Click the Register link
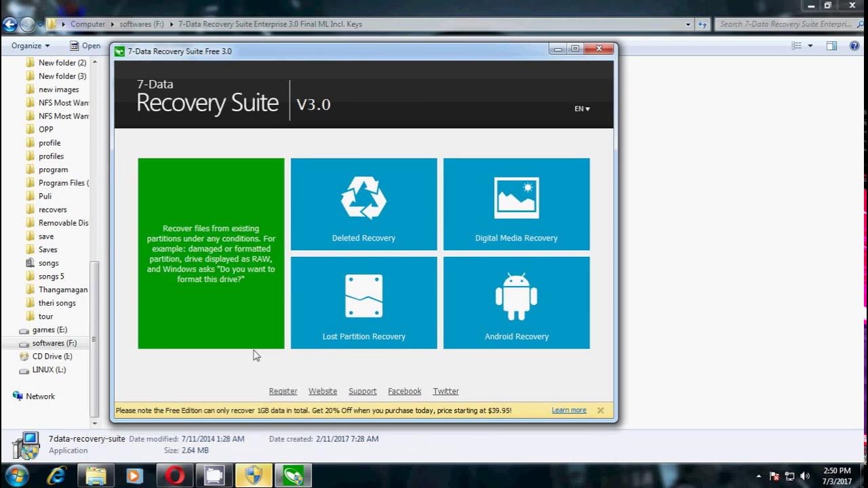This screenshot has width=868, height=488. [x=283, y=391]
